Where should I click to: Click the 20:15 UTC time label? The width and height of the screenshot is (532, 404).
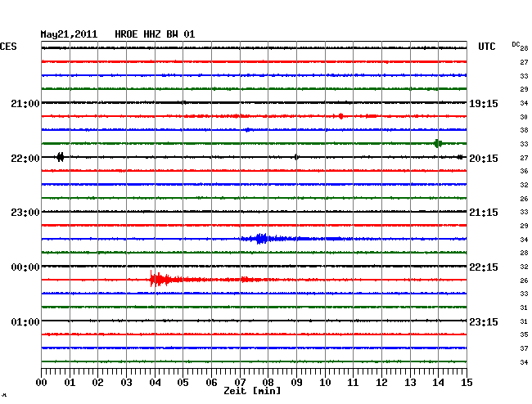coord(484,159)
